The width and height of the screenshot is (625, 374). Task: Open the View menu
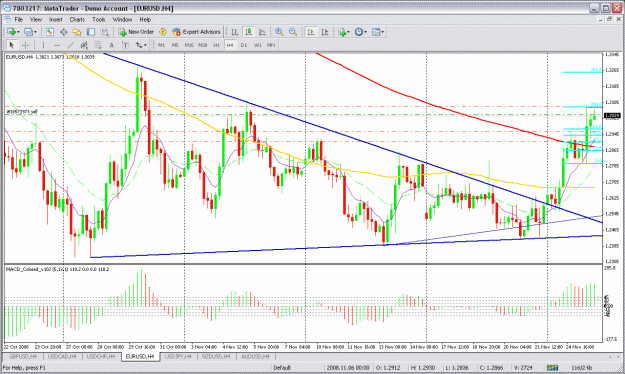[35, 19]
